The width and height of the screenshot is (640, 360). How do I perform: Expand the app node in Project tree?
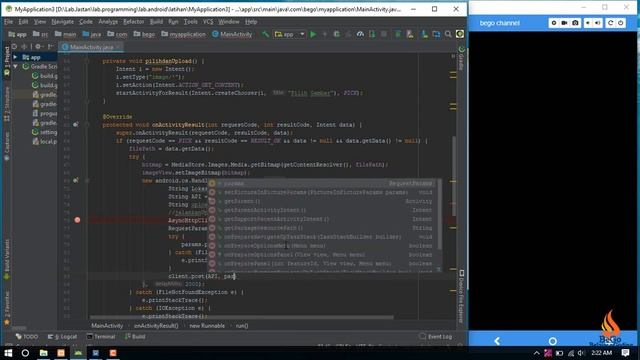[x=16, y=57]
